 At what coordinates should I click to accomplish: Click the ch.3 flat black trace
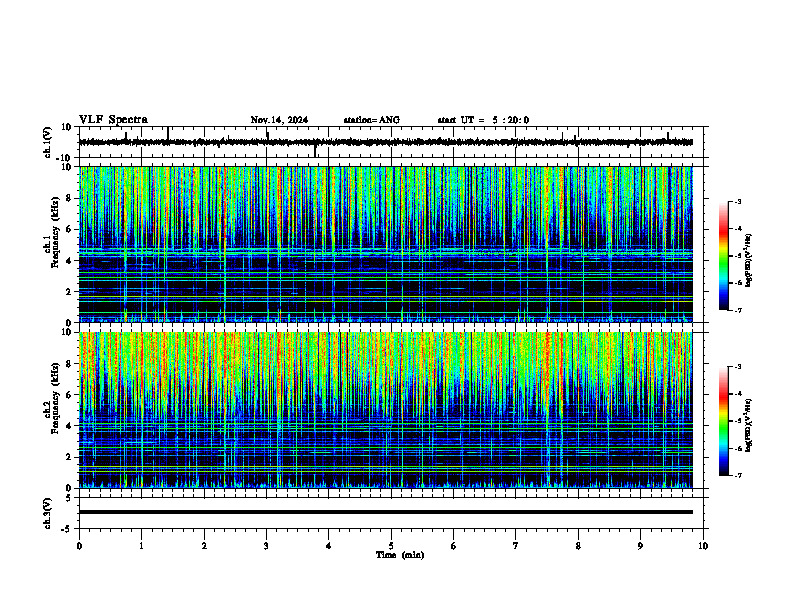click(x=385, y=512)
